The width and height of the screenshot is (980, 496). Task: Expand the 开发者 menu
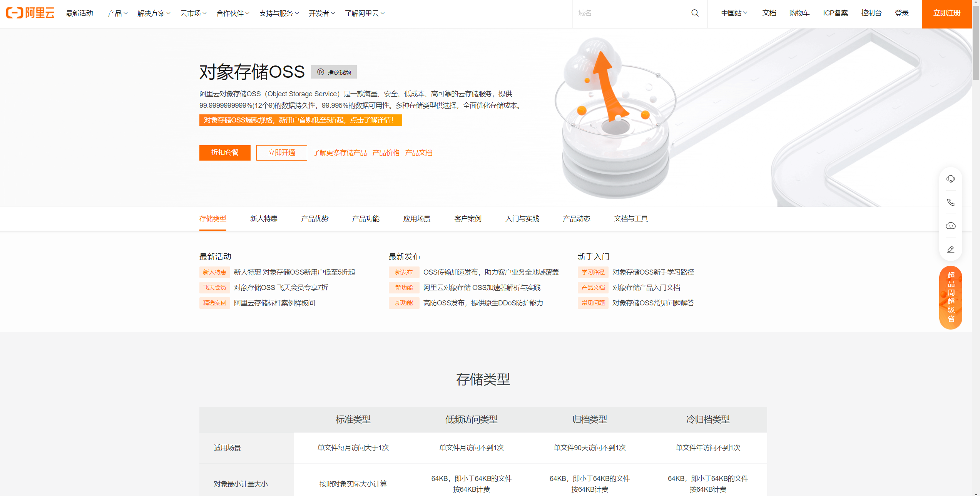pyautogui.click(x=321, y=13)
